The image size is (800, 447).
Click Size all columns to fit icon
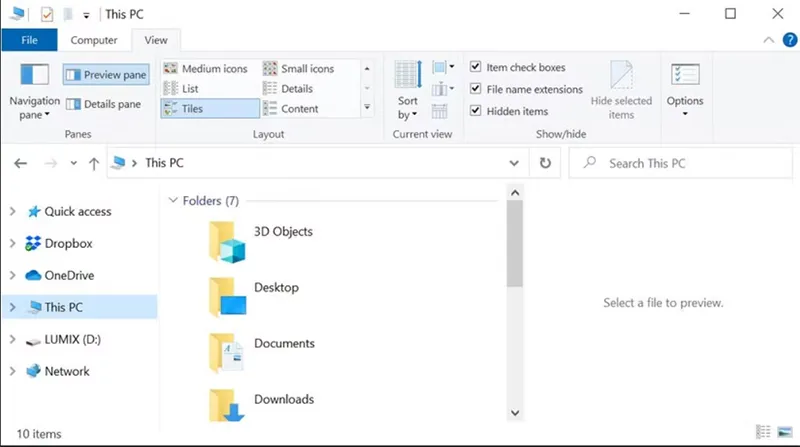(439, 111)
